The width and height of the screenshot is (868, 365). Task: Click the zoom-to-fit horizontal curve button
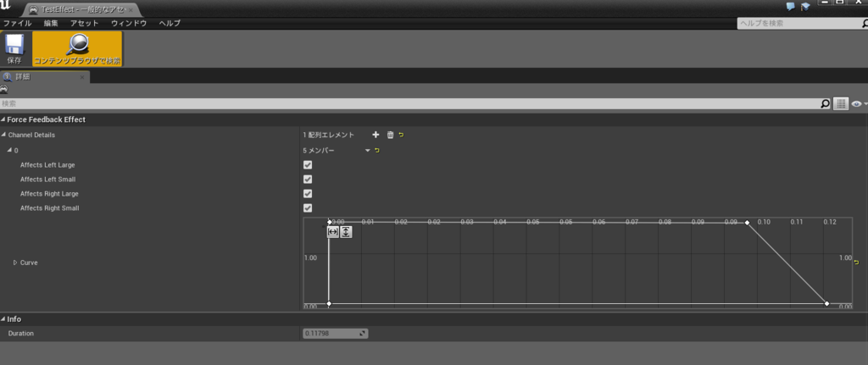(332, 232)
